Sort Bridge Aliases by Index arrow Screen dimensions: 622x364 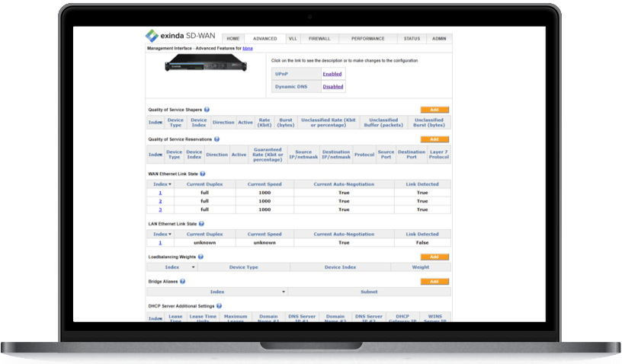pos(284,292)
